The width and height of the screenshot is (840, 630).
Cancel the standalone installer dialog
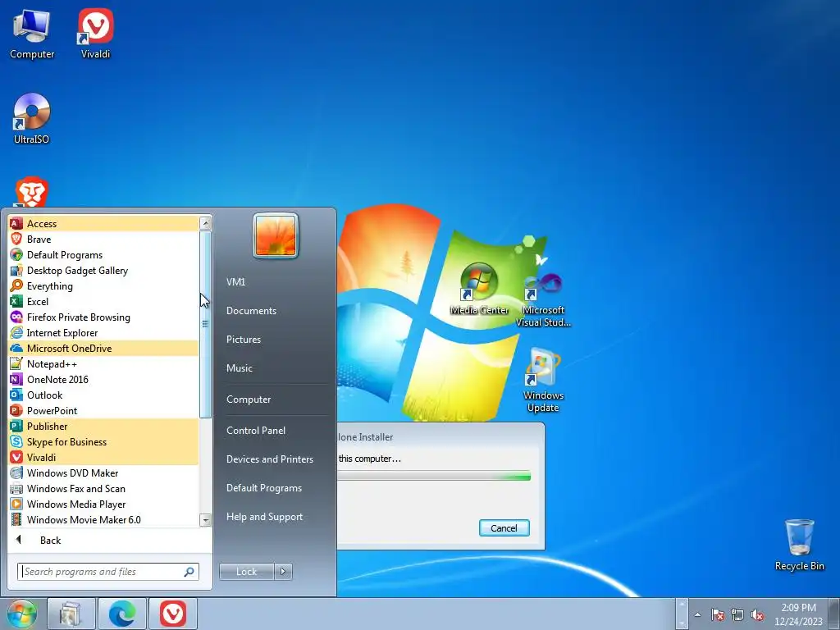504,527
